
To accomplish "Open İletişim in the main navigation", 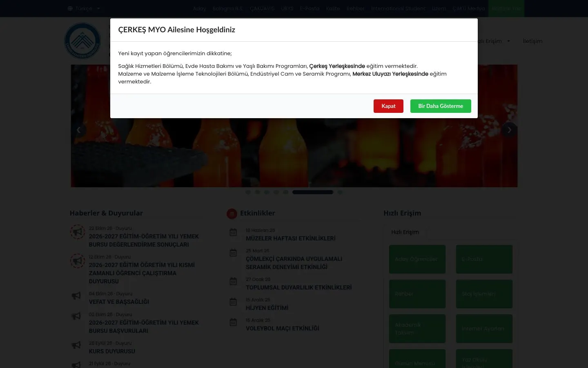I will coord(532,41).
